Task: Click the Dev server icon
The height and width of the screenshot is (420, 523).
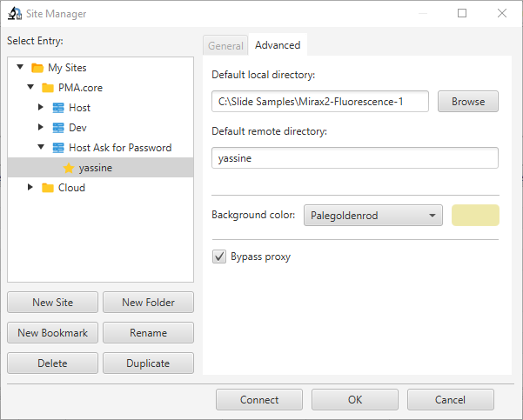Action: [x=58, y=128]
